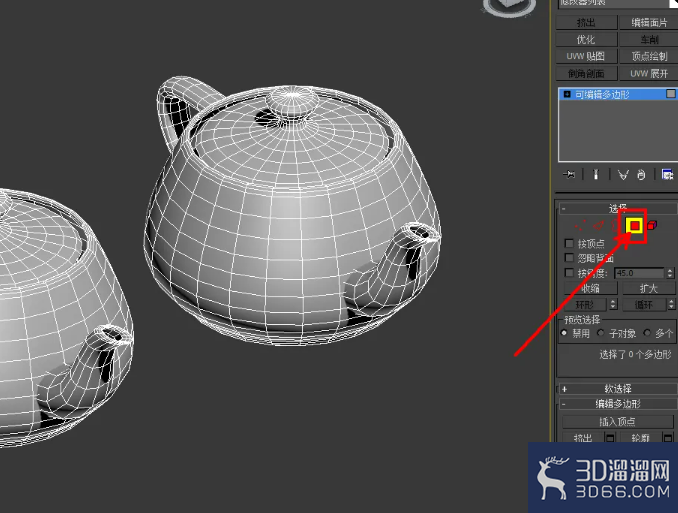Select the 子对象 radio button

pyautogui.click(x=600, y=333)
